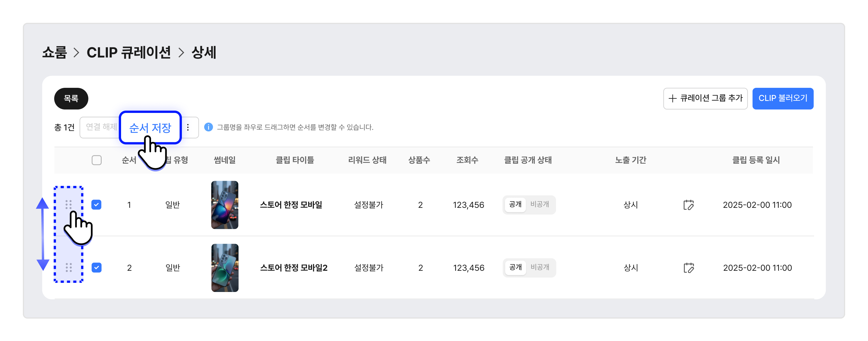Toggle the select-all header checkbox
Viewport: 868px width, 341px height.
[97, 160]
